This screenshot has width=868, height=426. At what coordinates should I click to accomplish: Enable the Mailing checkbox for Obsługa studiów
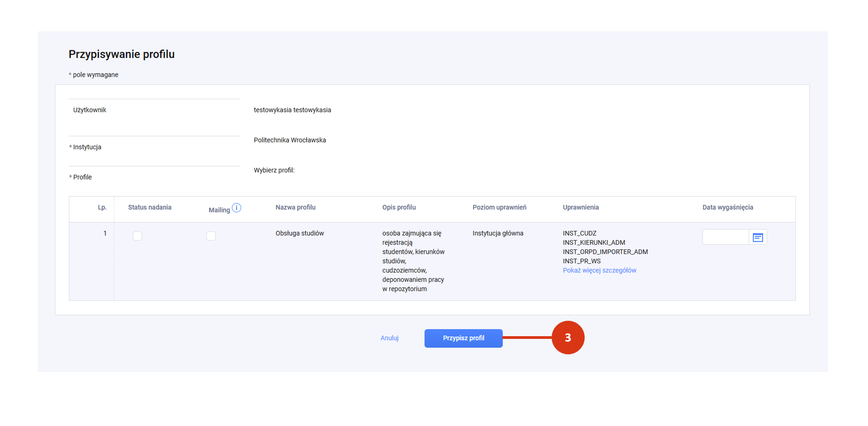click(211, 236)
